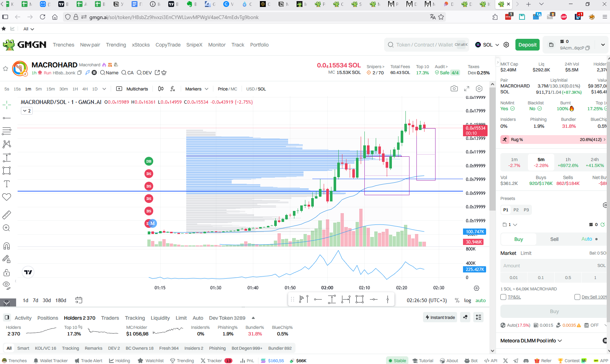Viewport: 610px width, 364px height.
Task: Copy the 9Acm...6qcP wallet address
Action: click(588, 48)
